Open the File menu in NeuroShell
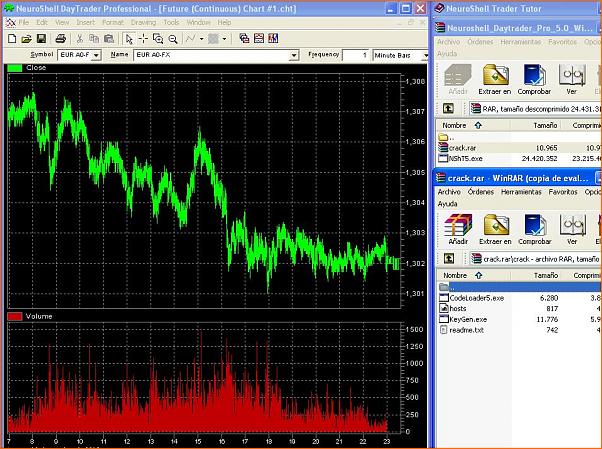 pos(24,23)
